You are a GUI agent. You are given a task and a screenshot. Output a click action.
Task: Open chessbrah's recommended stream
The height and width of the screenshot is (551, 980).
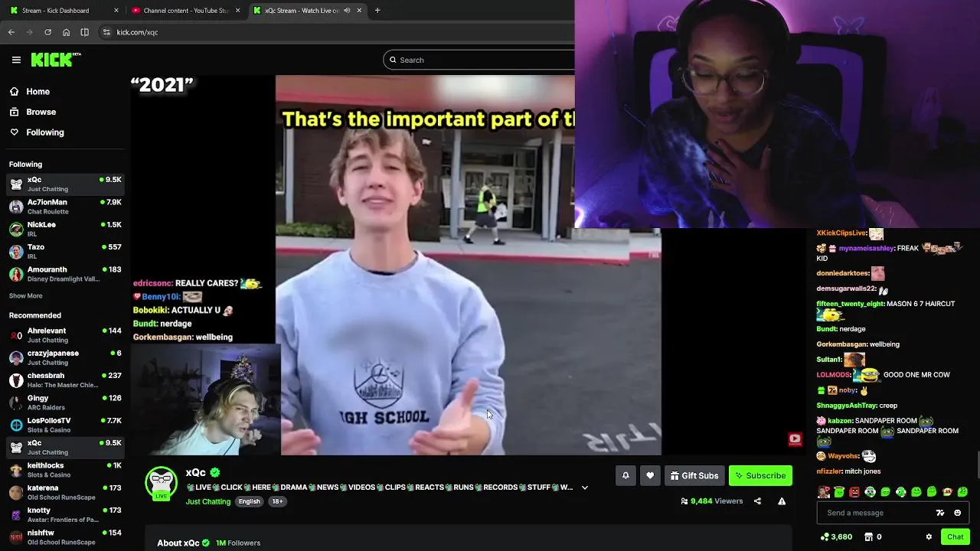[65, 380]
